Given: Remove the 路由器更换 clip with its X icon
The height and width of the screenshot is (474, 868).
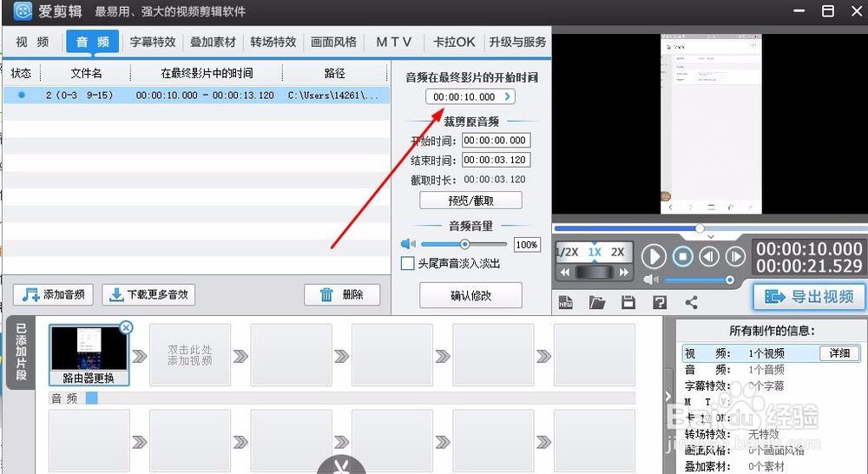Looking at the screenshot, I should tap(126, 328).
